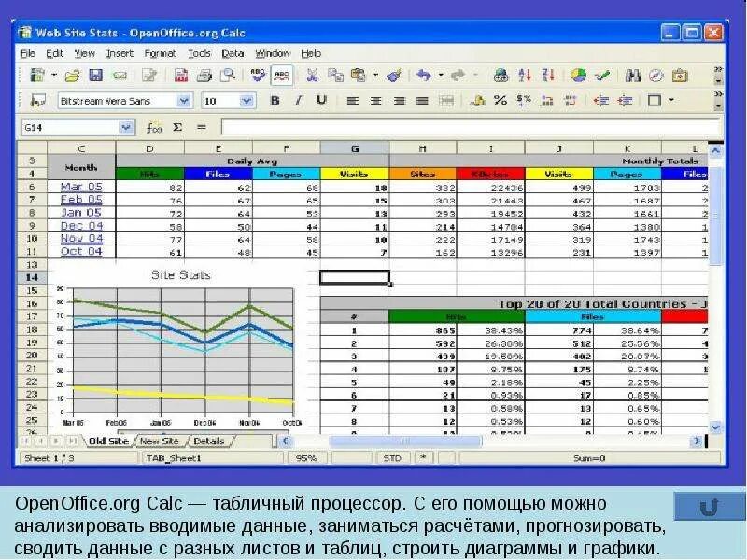
Task: Open the Format menu
Action: click(x=161, y=53)
